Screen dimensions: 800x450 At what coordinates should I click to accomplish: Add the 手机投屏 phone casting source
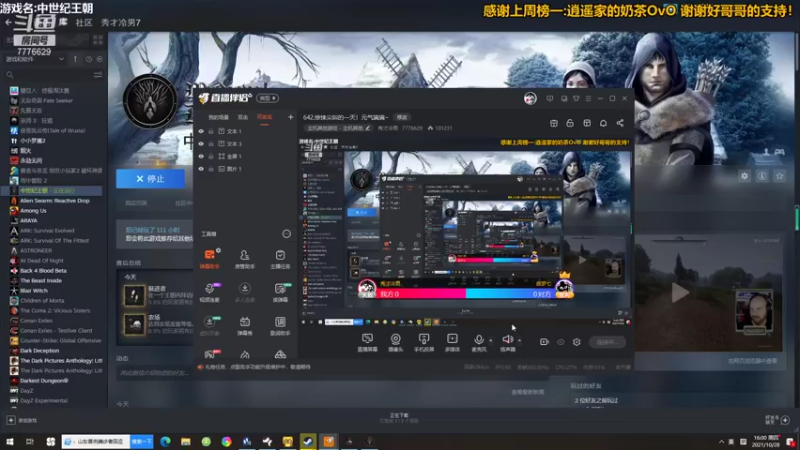point(423,343)
